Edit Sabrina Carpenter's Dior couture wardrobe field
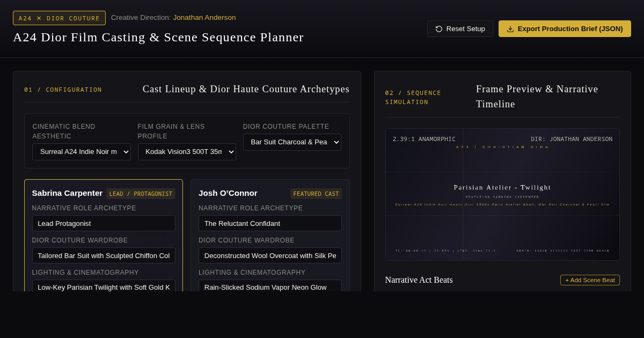 point(104,255)
